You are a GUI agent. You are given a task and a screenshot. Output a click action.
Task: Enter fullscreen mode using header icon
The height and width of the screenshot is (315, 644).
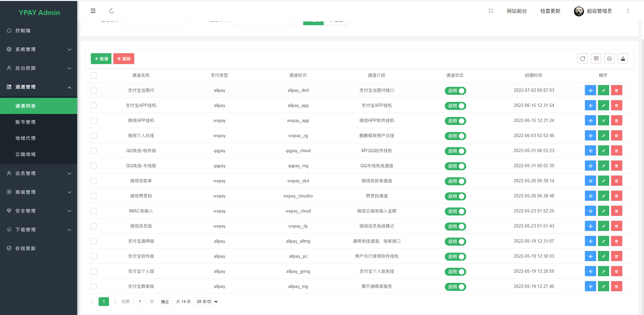pos(491,11)
